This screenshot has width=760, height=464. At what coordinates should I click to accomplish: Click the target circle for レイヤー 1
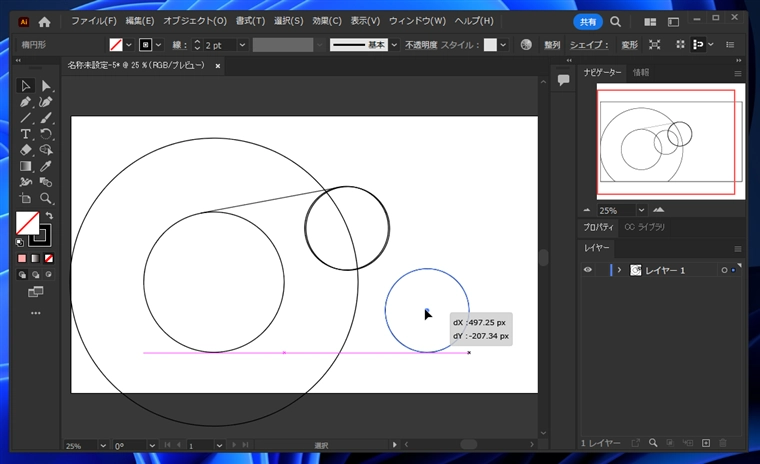pyautogui.click(x=724, y=270)
